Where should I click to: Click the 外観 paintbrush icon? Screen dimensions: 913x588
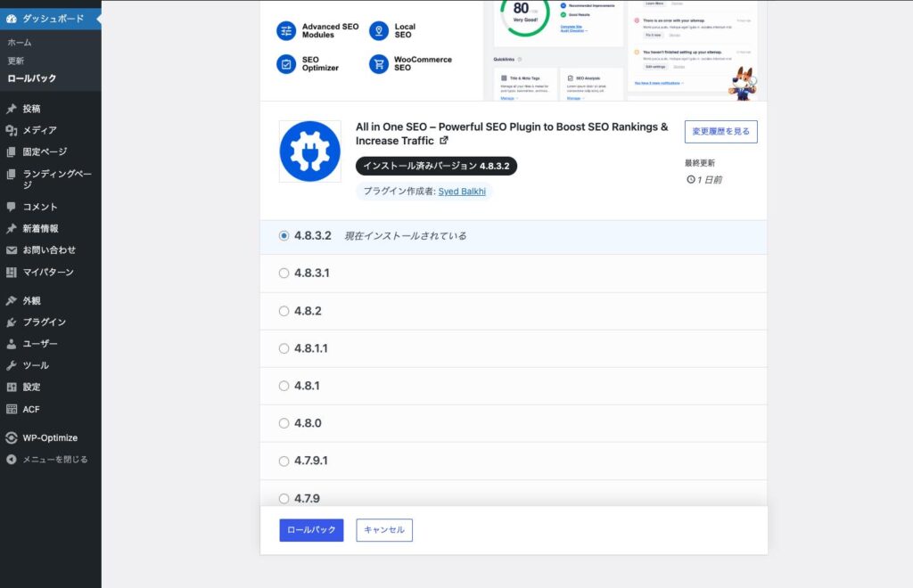coord(11,301)
